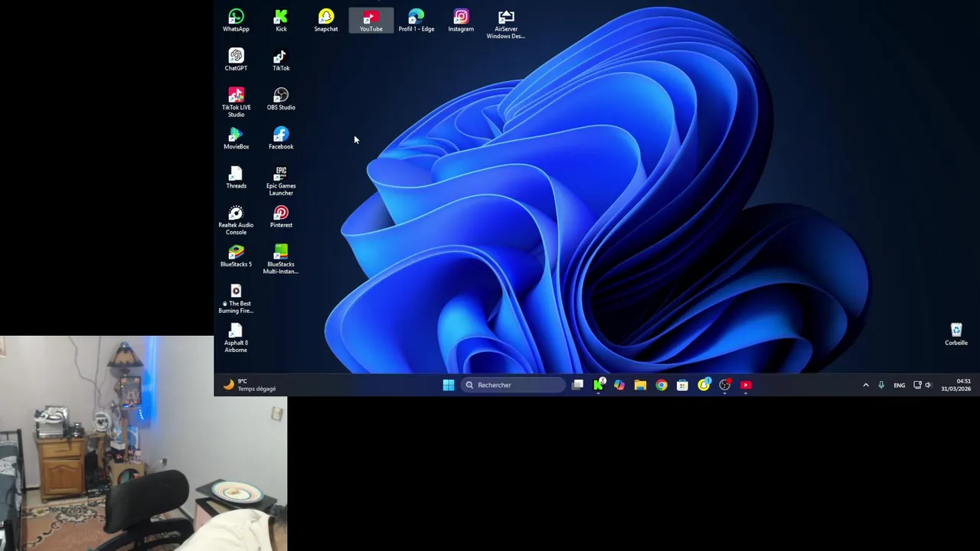The width and height of the screenshot is (980, 551).
Task: Select the Asphalt 8 Airborne icon
Action: click(x=236, y=337)
